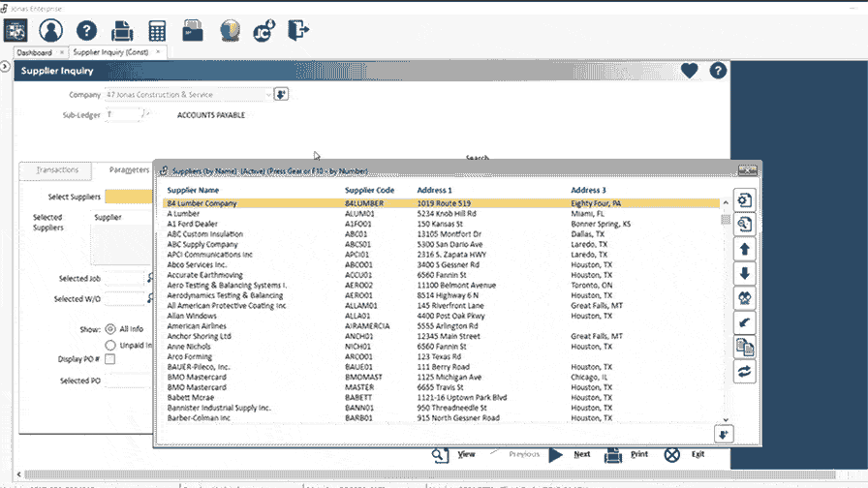Click the JC notifications icon
Viewport: 868px width, 488px height.
(x=264, y=31)
